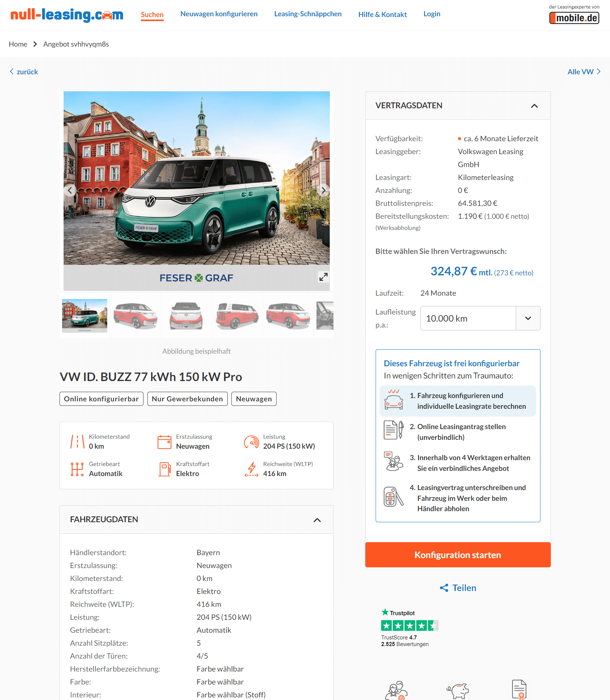The width and height of the screenshot is (610, 700).
Task: Click the car key icon for step 4
Action: 394,497
